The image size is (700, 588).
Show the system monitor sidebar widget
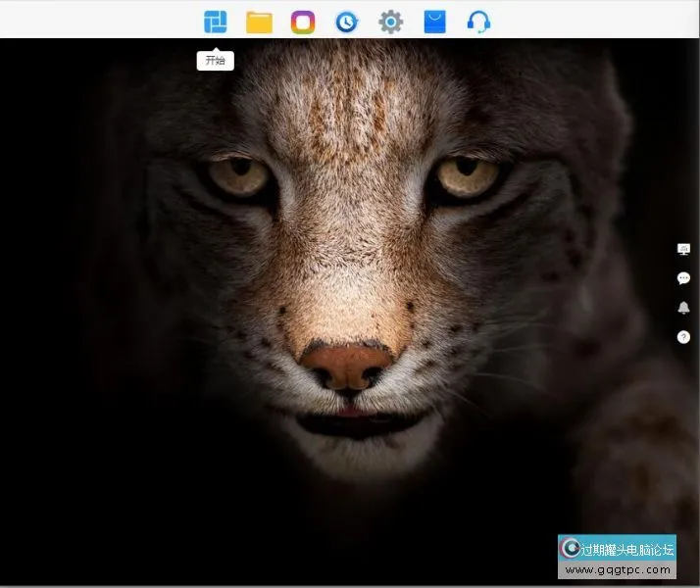point(683,249)
